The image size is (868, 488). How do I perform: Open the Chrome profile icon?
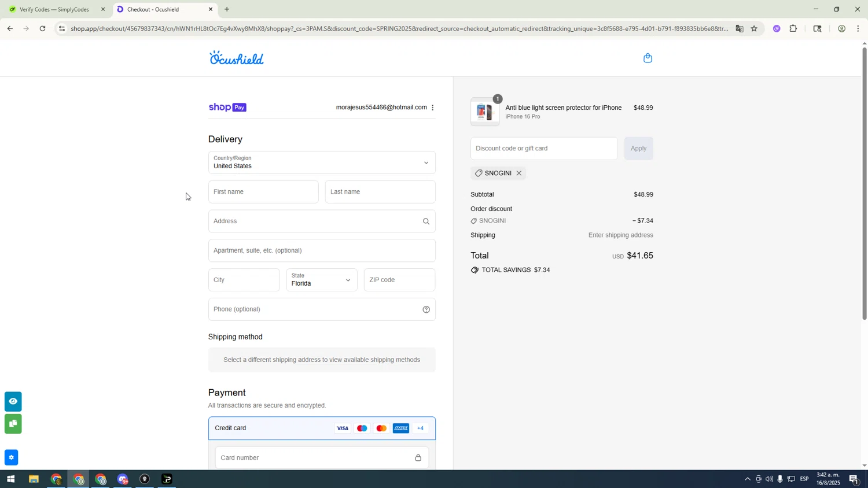pyautogui.click(x=841, y=28)
